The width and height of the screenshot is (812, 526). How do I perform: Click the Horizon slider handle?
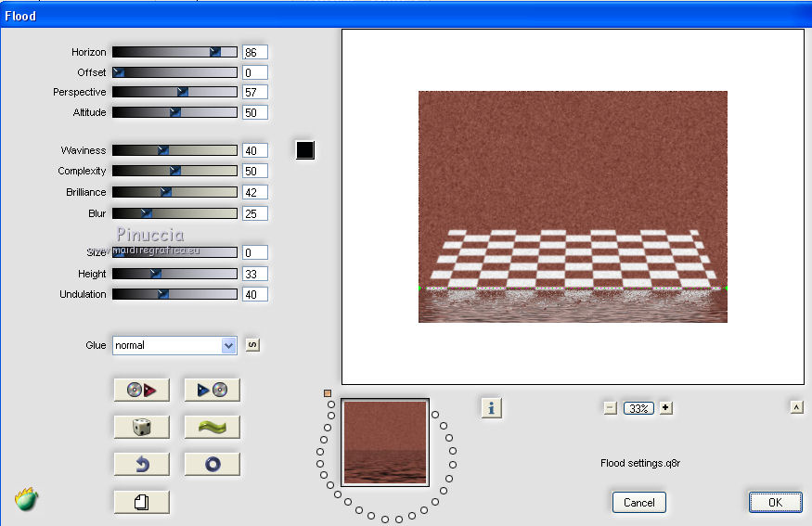tap(215, 52)
